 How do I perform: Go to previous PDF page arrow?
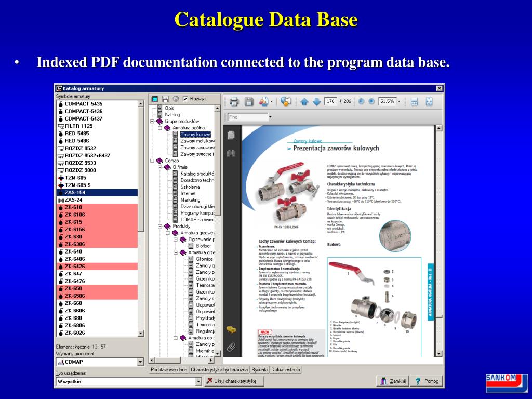(304, 101)
